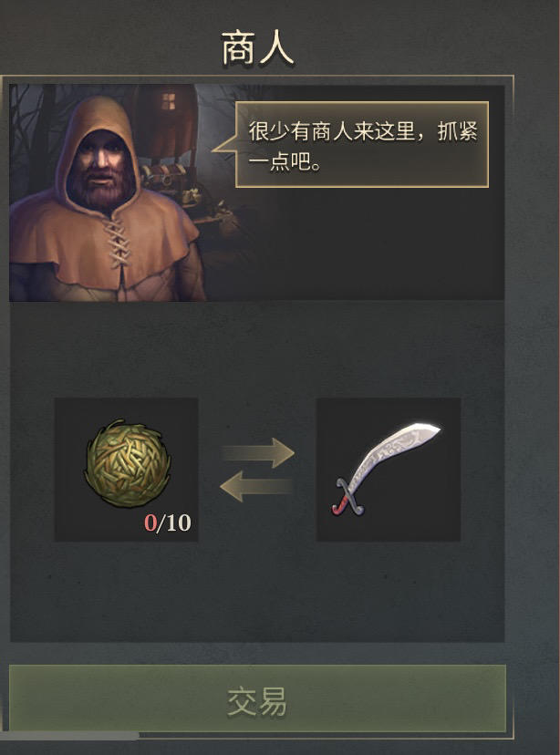Image resolution: width=560 pixels, height=755 pixels.
Task: Click the 10 required-amount number
Action: pyautogui.click(x=178, y=522)
